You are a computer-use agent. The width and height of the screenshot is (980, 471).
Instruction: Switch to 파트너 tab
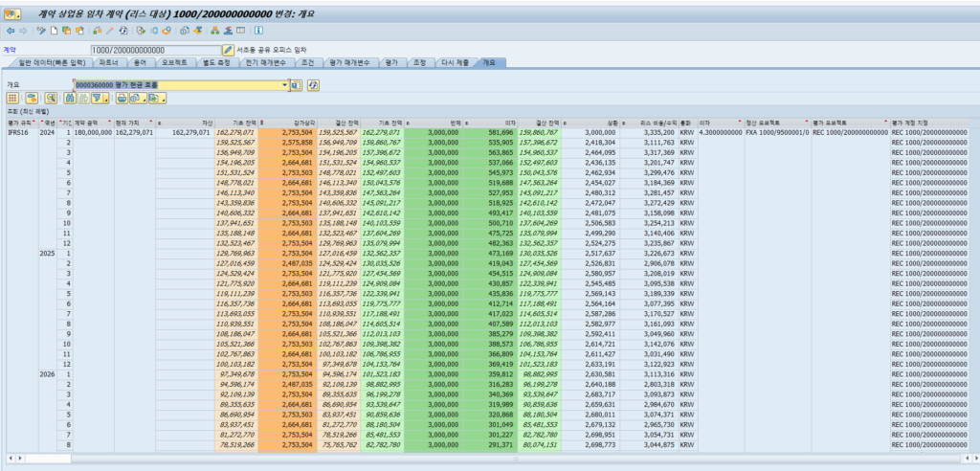tap(109, 62)
